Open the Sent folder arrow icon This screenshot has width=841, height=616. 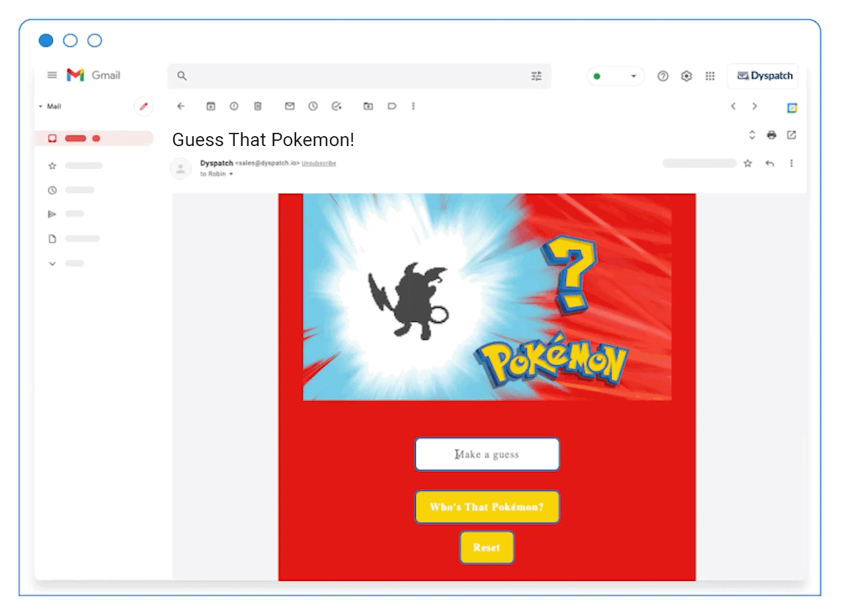[x=52, y=214]
